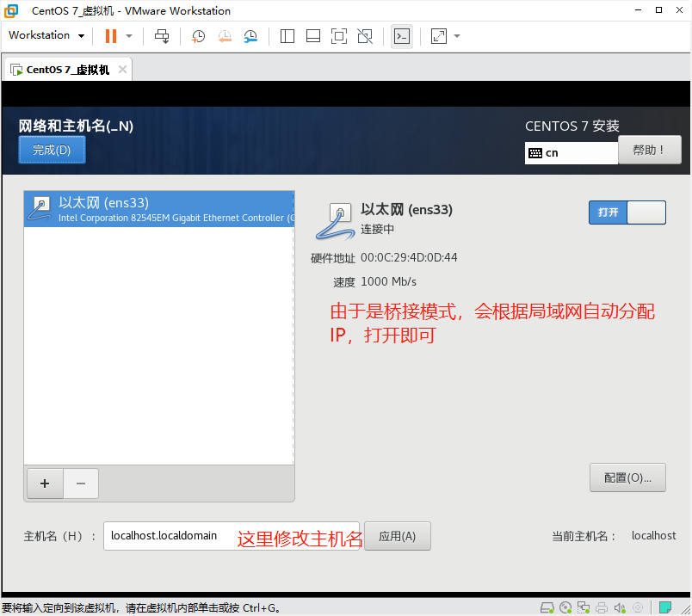
Task: Open the Workstation menu
Action: click(x=46, y=35)
